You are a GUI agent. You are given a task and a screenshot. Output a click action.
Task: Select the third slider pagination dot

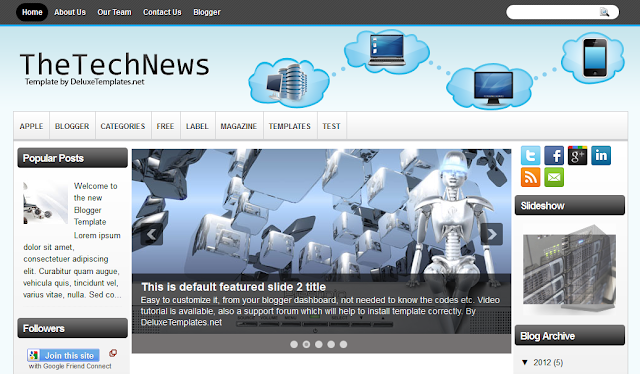coord(319,345)
